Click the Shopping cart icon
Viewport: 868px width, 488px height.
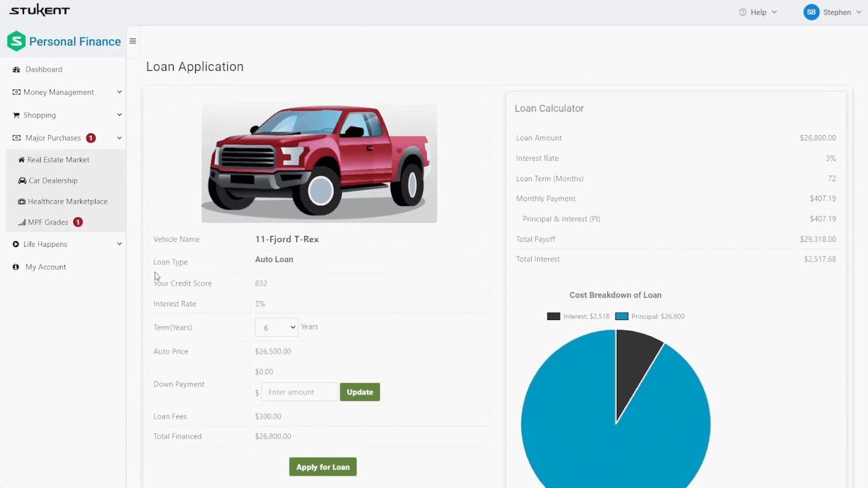pyautogui.click(x=16, y=115)
